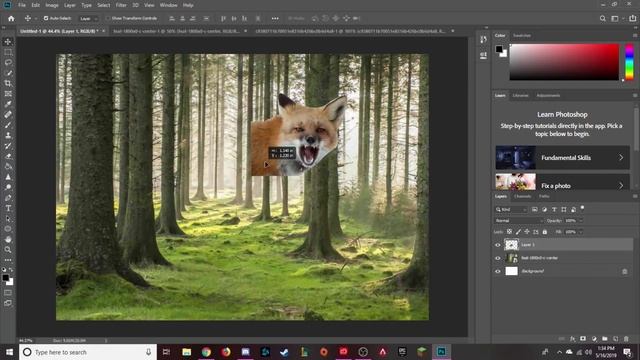The height and width of the screenshot is (360, 640).
Task: Select the Brush tool
Action: point(8,125)
